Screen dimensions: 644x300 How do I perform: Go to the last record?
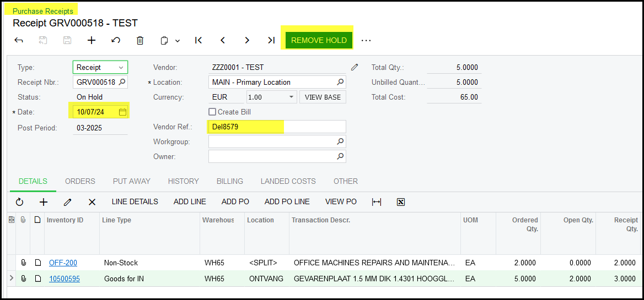pos(271,40)
